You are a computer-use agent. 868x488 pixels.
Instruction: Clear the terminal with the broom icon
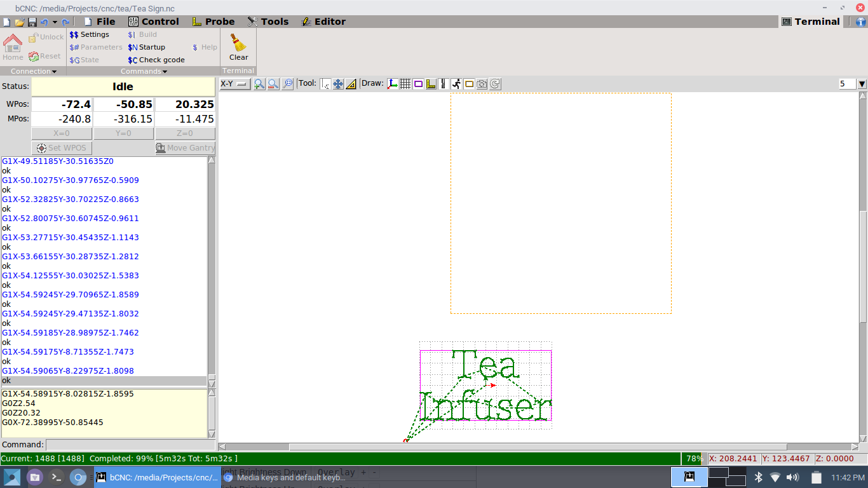coord(238,46)
